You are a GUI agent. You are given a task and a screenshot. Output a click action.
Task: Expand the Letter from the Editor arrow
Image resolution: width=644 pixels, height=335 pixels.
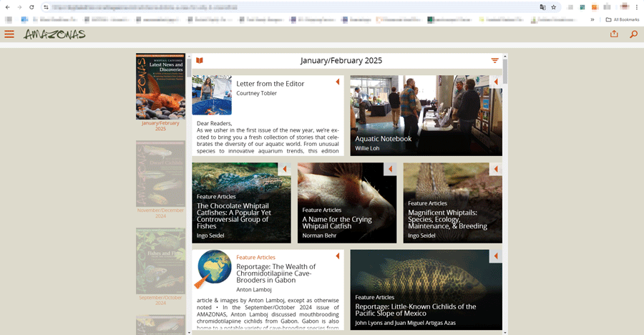coord(338,82)
